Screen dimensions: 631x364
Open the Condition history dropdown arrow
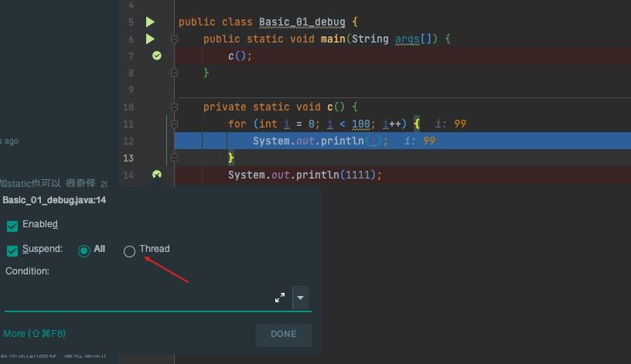302,298
